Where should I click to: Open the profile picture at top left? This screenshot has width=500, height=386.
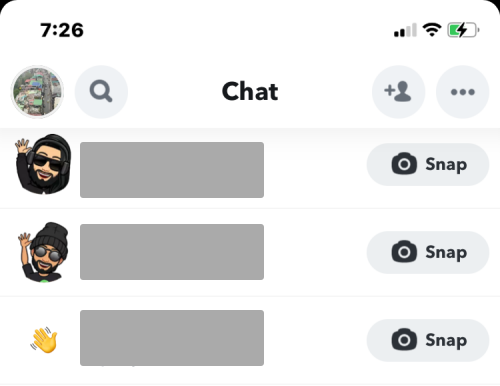coord(37,92)
